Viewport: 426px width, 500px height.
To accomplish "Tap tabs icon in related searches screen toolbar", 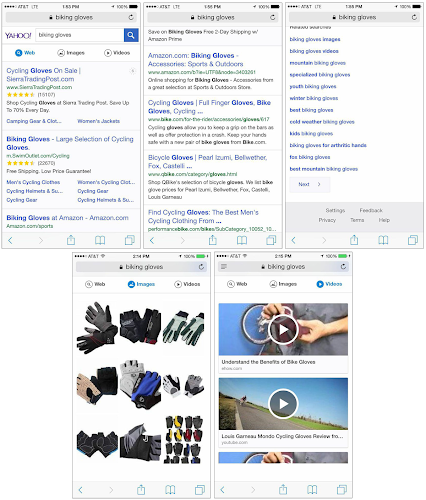I will (x=413, y=240).
